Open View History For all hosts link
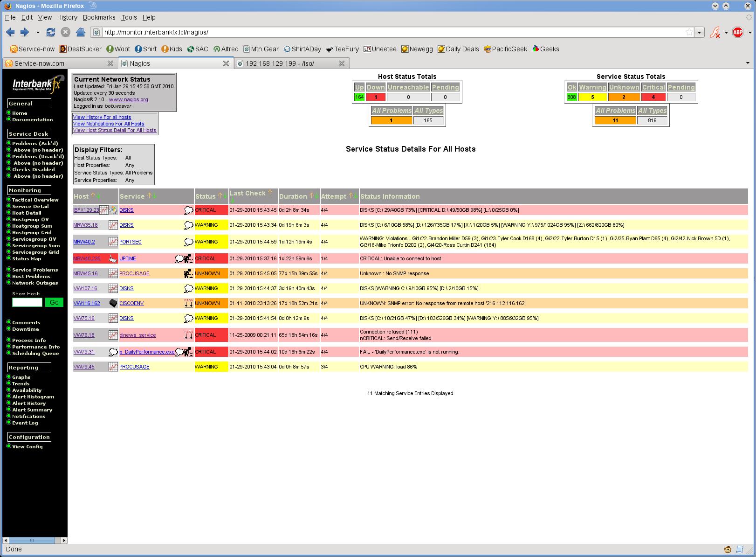The image size is (756, 557). (102, 117)
